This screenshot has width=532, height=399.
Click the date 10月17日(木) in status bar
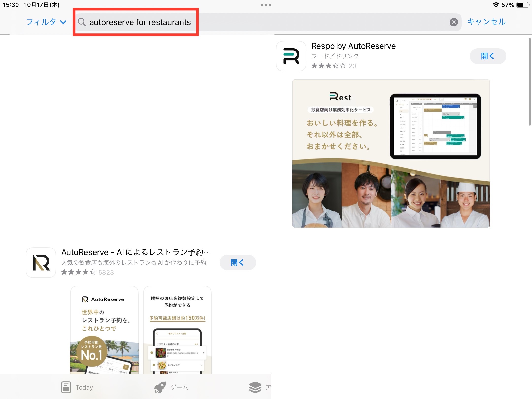pos(42,5)
